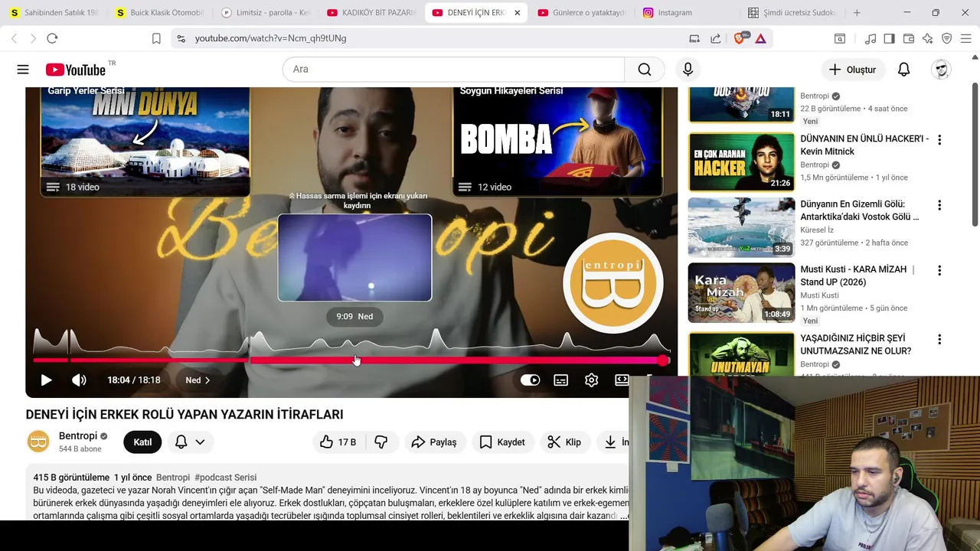
Task: Go to YouTube home via logo
Action: 75,70
